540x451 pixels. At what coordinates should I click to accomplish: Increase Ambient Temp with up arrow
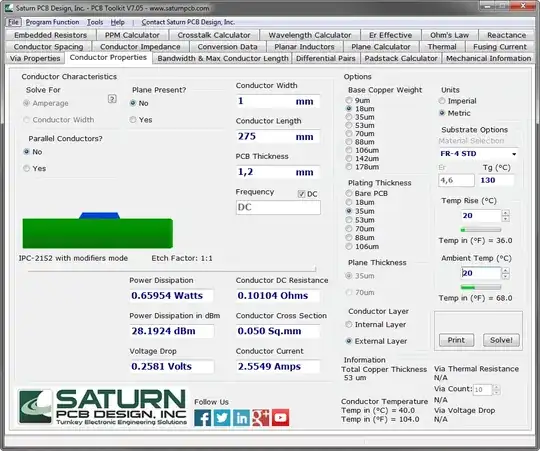pyautogui.click(x=505, y=270)
